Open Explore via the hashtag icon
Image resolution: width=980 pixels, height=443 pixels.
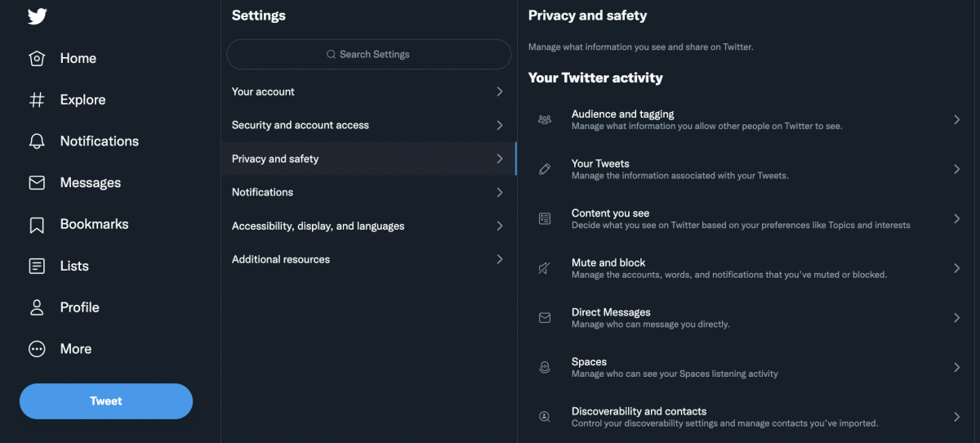pos(37,100)
